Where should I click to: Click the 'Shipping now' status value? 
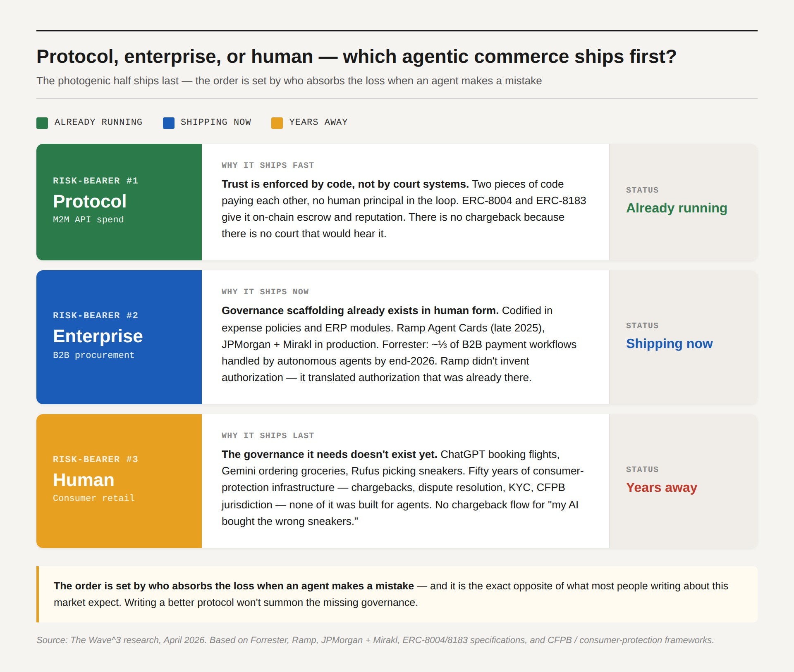click(670, 343)
